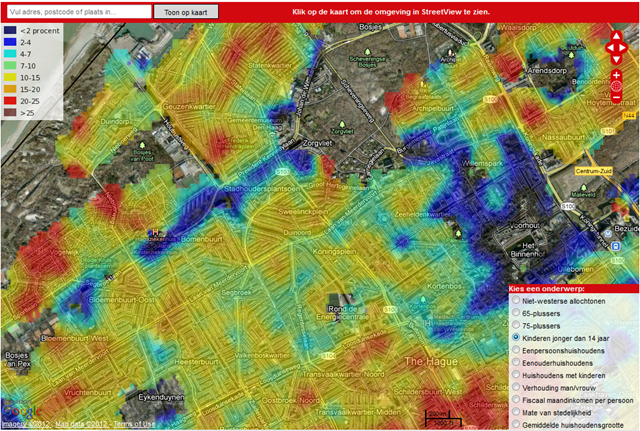
Task: Open the Terms of Use link
Action: pos(133,424)
